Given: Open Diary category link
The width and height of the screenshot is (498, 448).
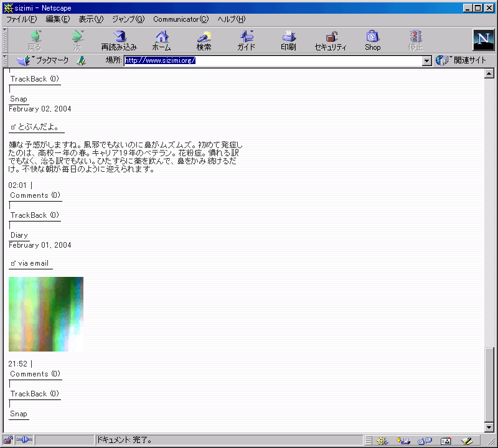Looking at the screenshot, I should coord(19,235).
